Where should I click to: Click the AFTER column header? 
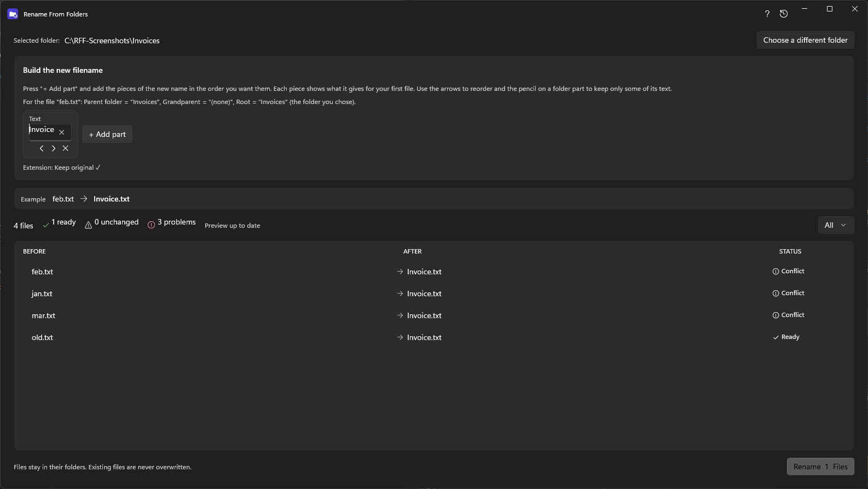[x=413, y=251]
